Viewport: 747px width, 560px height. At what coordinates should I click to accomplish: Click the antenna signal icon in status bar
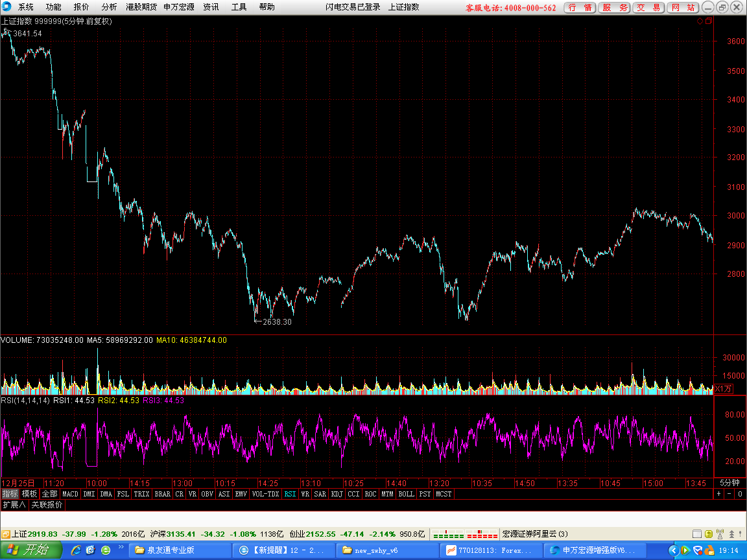click(720, 534)
